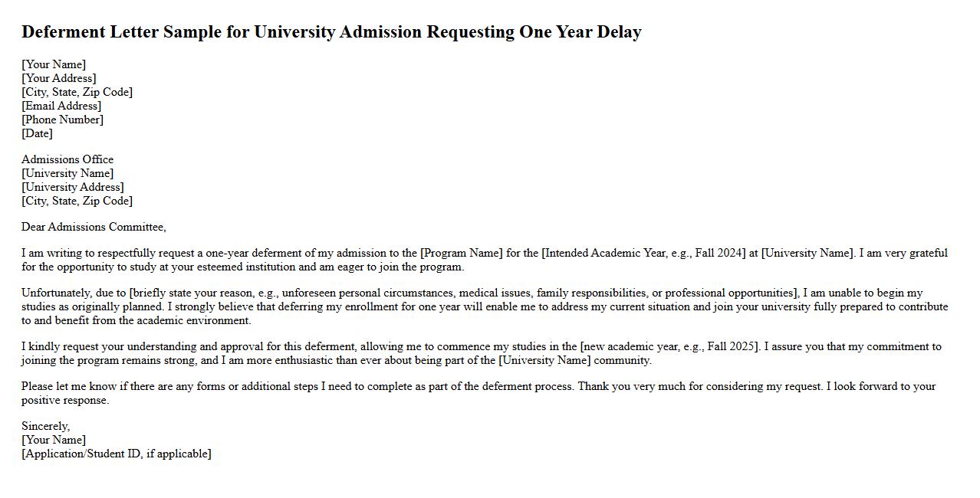Click the Admissions Office line

point(67,159)
